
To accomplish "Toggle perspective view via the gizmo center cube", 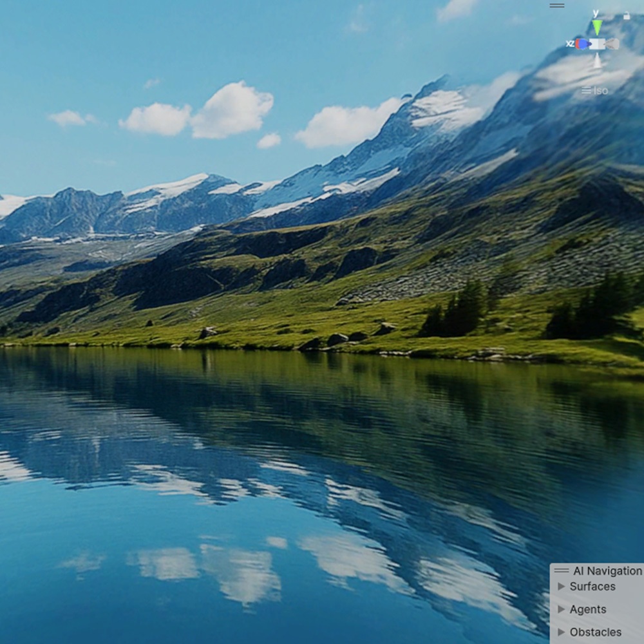I will coord(597,44).
